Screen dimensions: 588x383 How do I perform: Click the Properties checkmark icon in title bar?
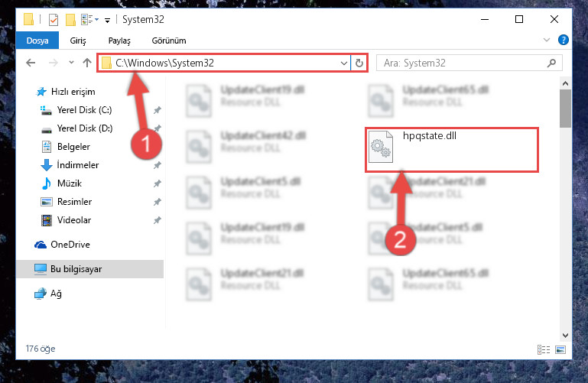point(54,19)
